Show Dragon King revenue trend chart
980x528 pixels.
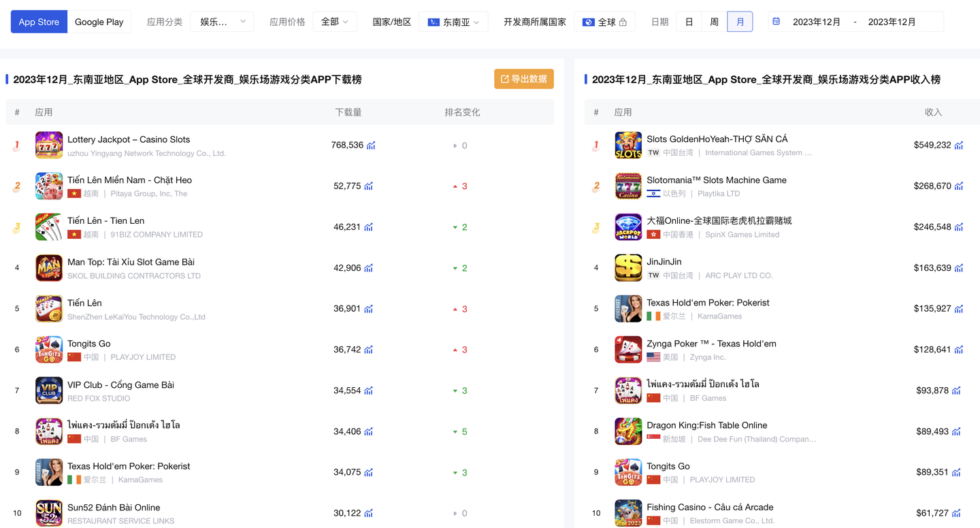point(956,431)
